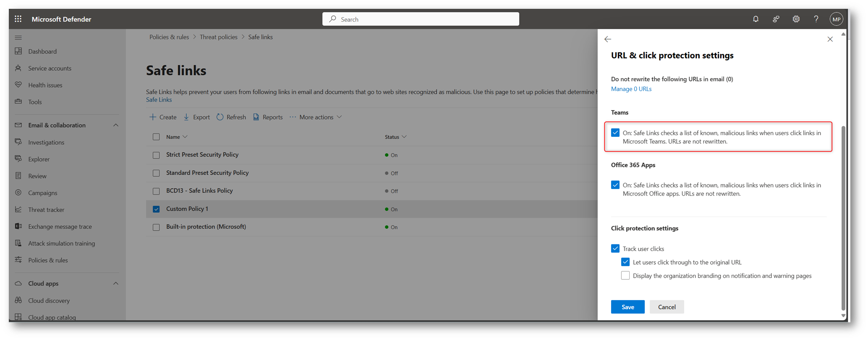Click the Policies & rules sliders icon
This screenshot has width=868, height=340.
(x=18, y=260)
